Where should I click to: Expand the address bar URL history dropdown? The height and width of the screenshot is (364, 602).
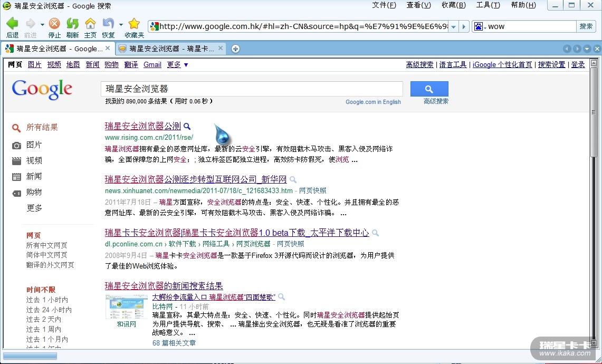coord(453,26)
